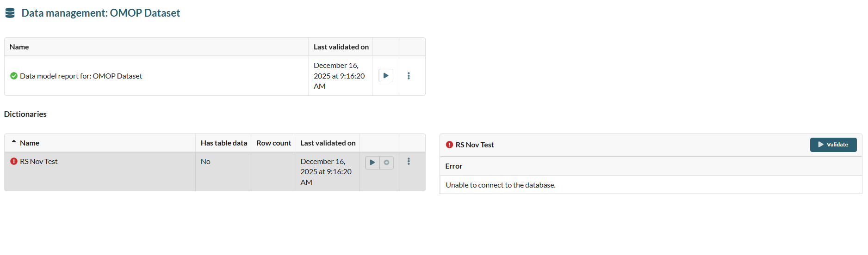The image size is (868, 255).
Task: Open three-dot menu for RS Nov Test dictionary
Action: tap(409, 161)
